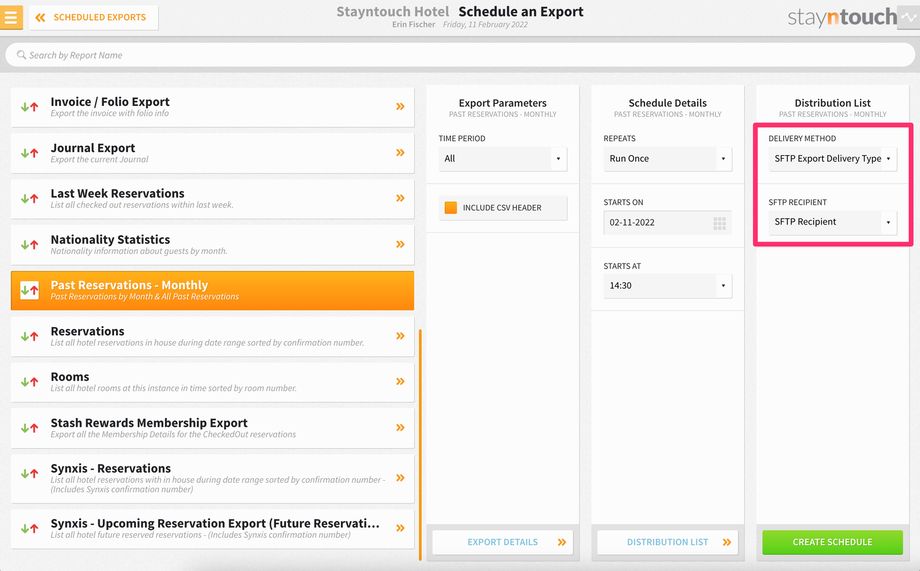Open Synxis - Upcoming Reservation Export chevron
This screenshot has height=571, width=920.
[400, 528]
